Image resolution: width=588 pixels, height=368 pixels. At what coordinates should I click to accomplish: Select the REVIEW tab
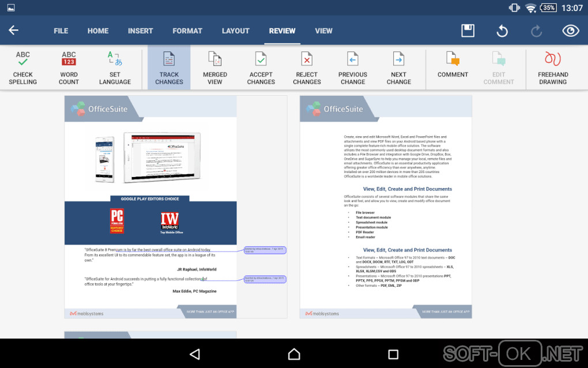282,31
